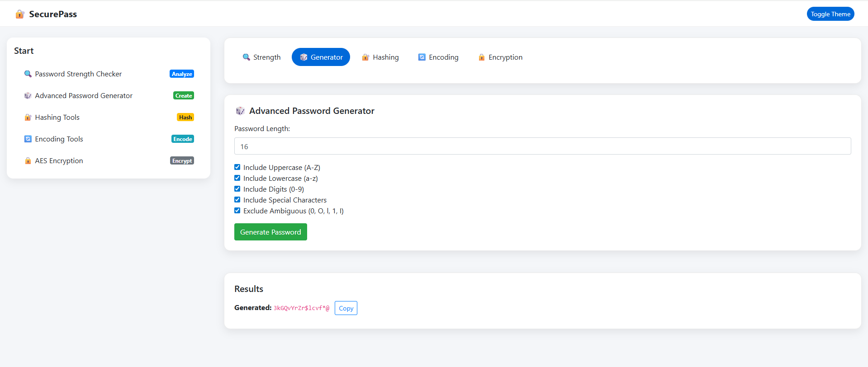Click the gray Encrypt badge
Screen dimensions: 868x367
(x=182, y=160)
